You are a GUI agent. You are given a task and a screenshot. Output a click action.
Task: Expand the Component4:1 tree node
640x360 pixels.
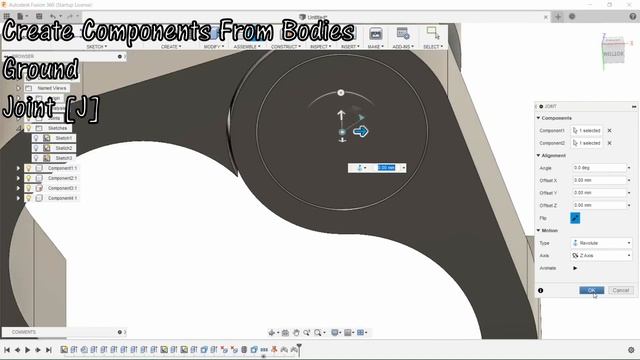[x=18, y=198]
